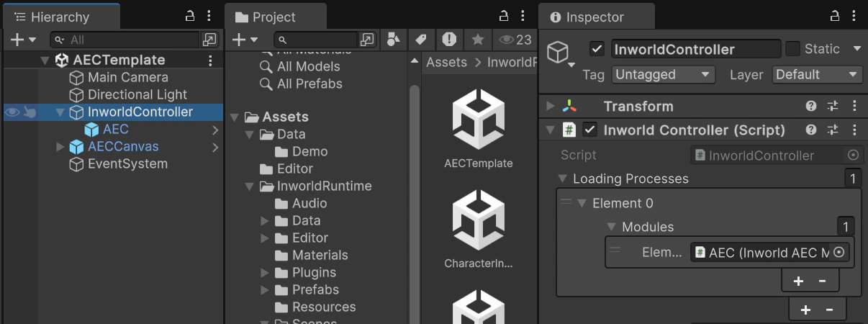Open the Audio folder
The image size is (868, 324).
point(310,203)
